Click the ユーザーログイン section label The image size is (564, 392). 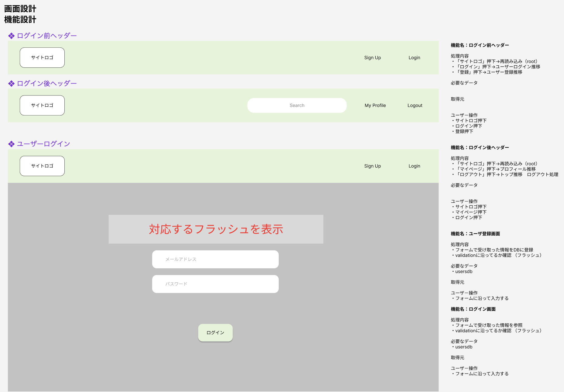click(x=43, y=144)
